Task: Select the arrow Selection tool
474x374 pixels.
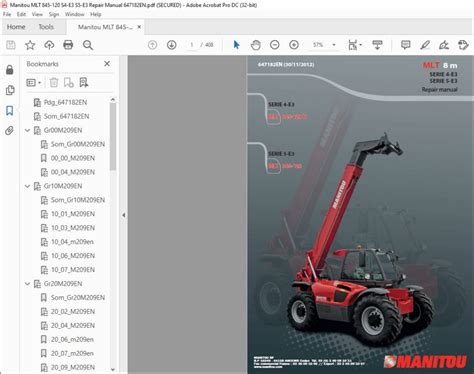Action: 236,45
